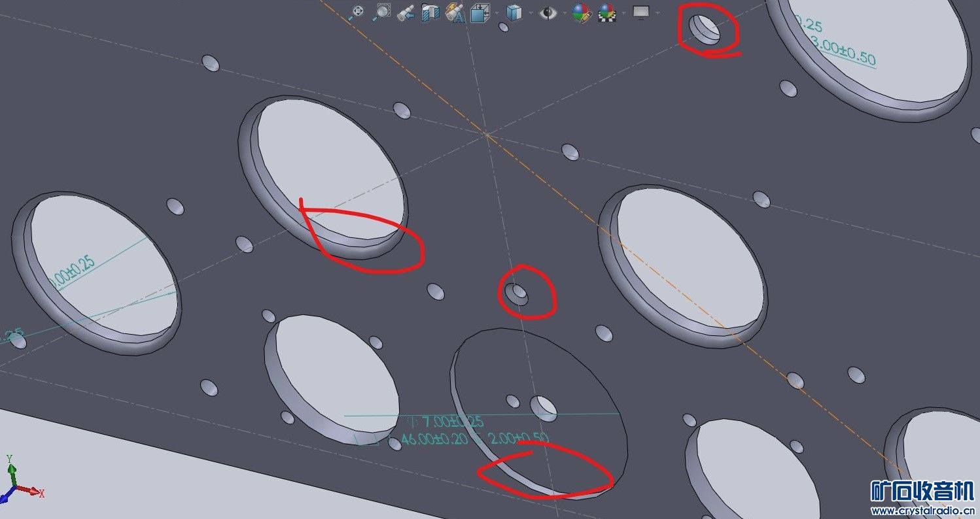This screenshot has width=980, height=519.
Task: Return to the Previous View
Action: 406,12
